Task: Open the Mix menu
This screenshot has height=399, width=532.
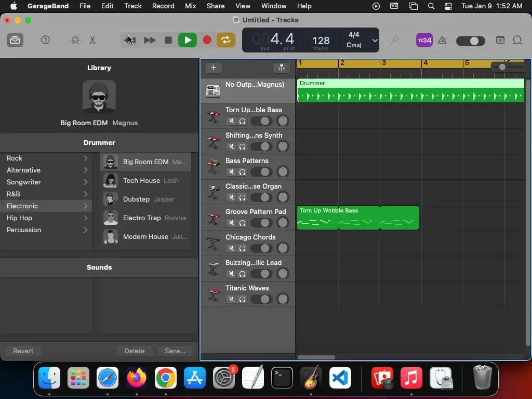Action: click(190, 6)
